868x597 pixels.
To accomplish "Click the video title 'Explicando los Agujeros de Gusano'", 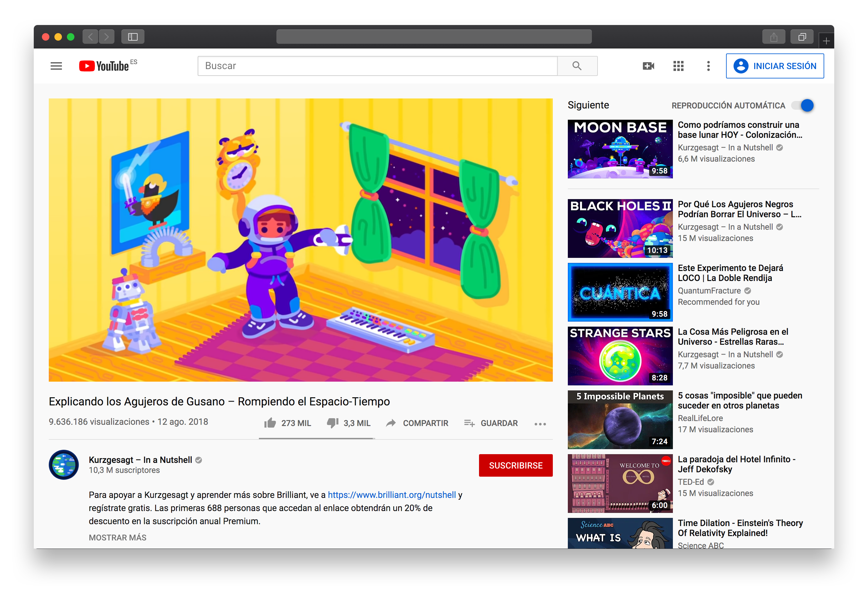I will (x=219, y=401).
